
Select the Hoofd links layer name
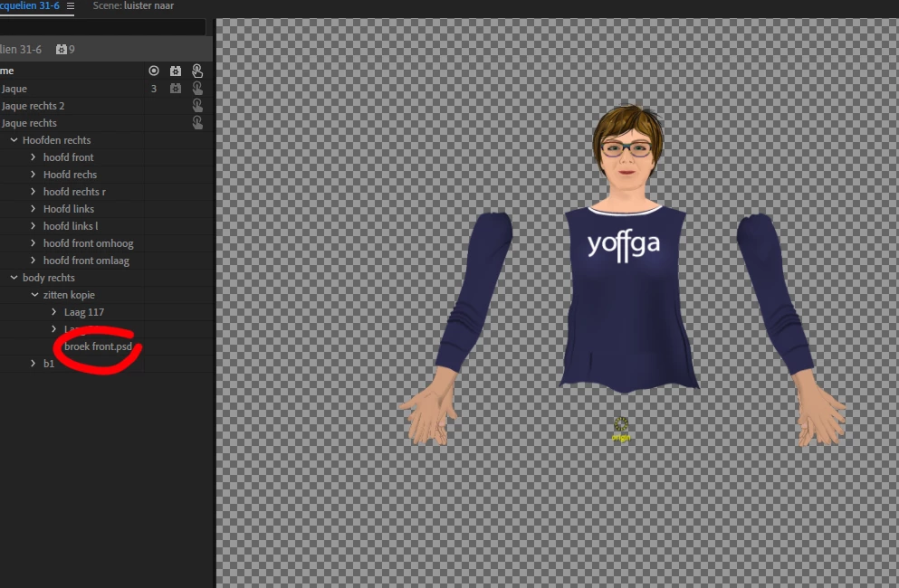pyautogui.click(x=69, y=209)
